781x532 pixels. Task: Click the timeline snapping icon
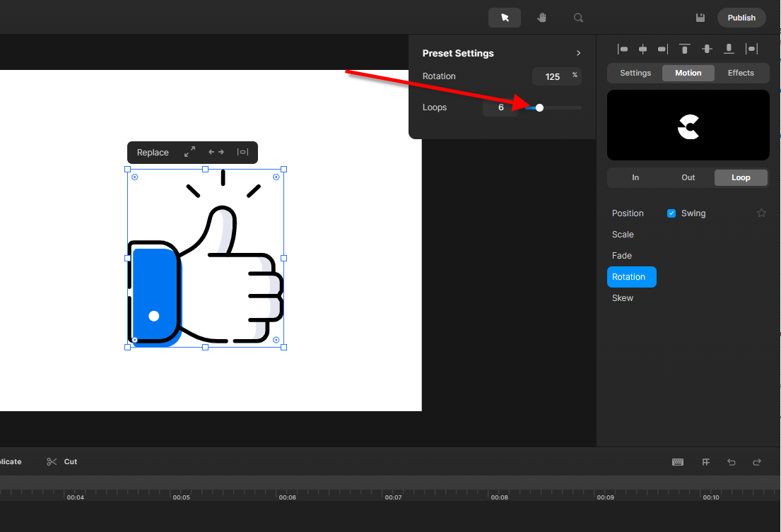pyautogui.click(x=706, y=462)
